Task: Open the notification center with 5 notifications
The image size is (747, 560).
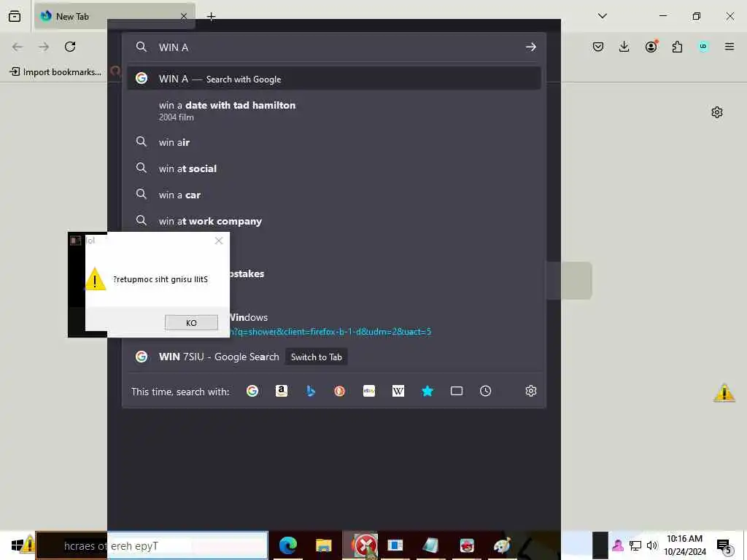Action: 724,546
